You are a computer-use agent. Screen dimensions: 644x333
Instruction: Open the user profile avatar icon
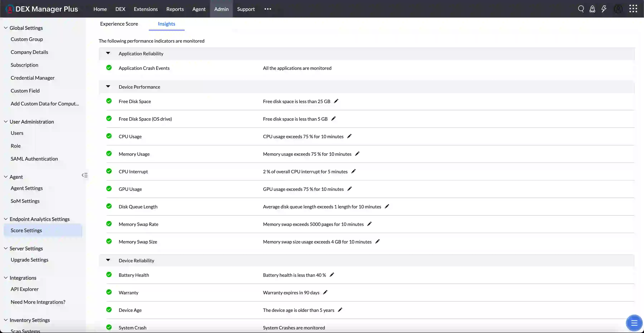[618, 9]
